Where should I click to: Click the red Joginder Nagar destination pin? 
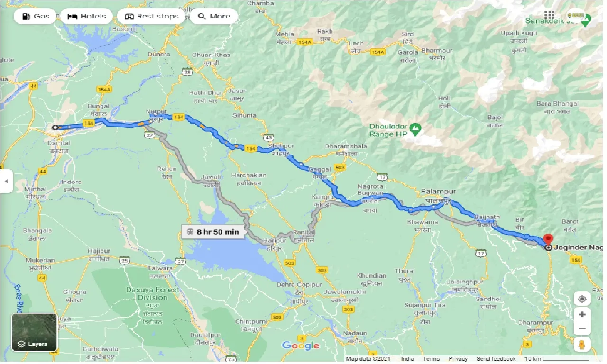(x=548, y=239)
